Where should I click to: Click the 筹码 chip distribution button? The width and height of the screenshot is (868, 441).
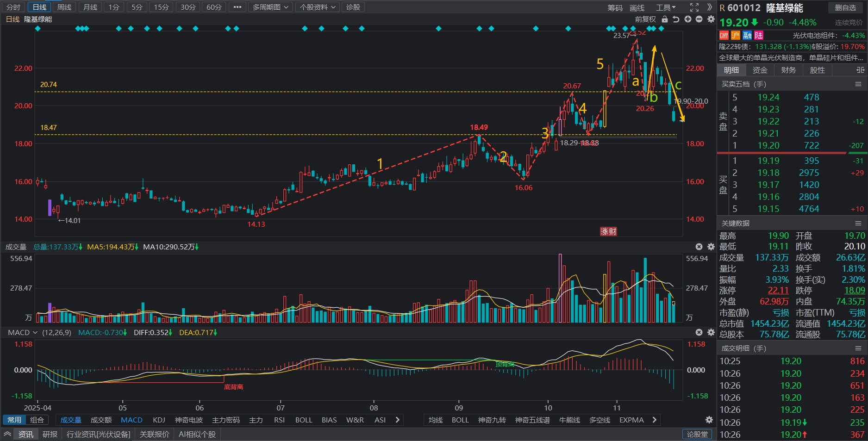click(615, 7)
